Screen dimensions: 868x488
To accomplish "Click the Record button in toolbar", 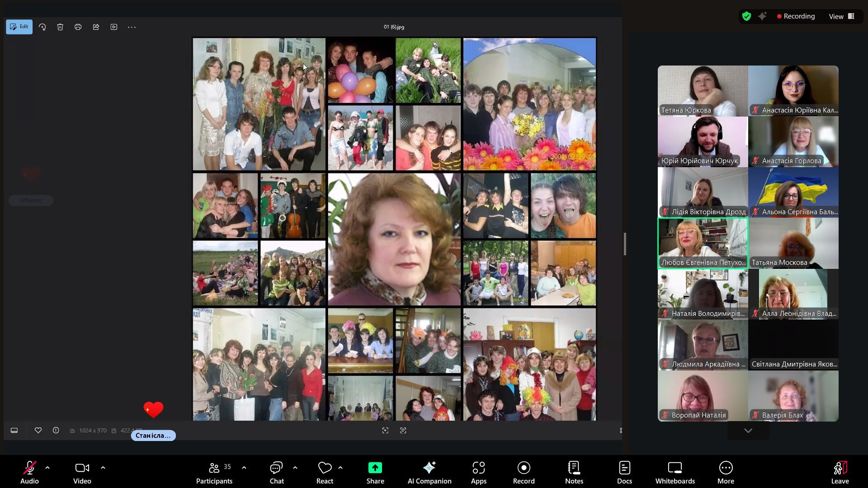I will coord(524,472).
